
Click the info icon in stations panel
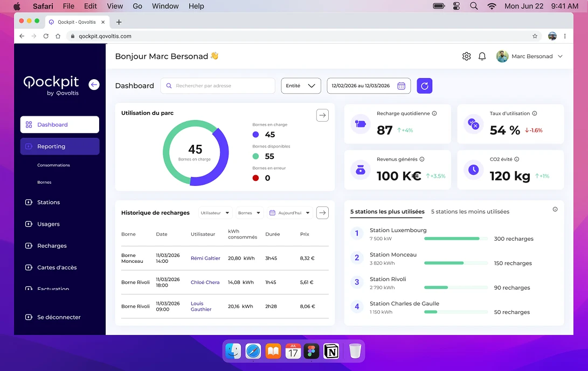[x=555, y=209]
